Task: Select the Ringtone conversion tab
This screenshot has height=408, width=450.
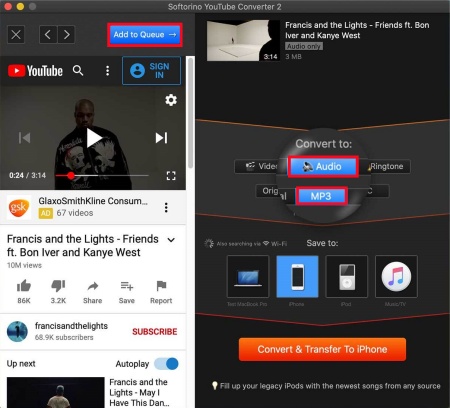Action: pyautogui.click(x=387, y=166)
